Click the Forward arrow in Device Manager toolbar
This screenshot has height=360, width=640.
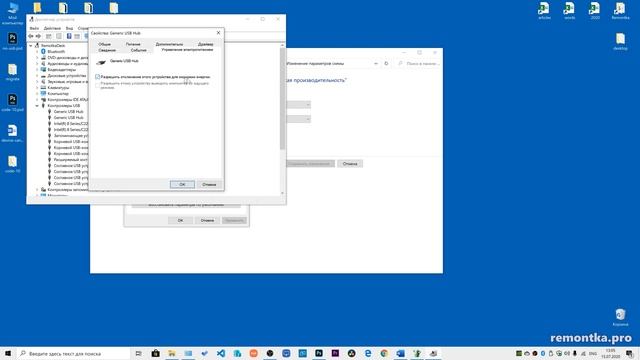point(38,36)
